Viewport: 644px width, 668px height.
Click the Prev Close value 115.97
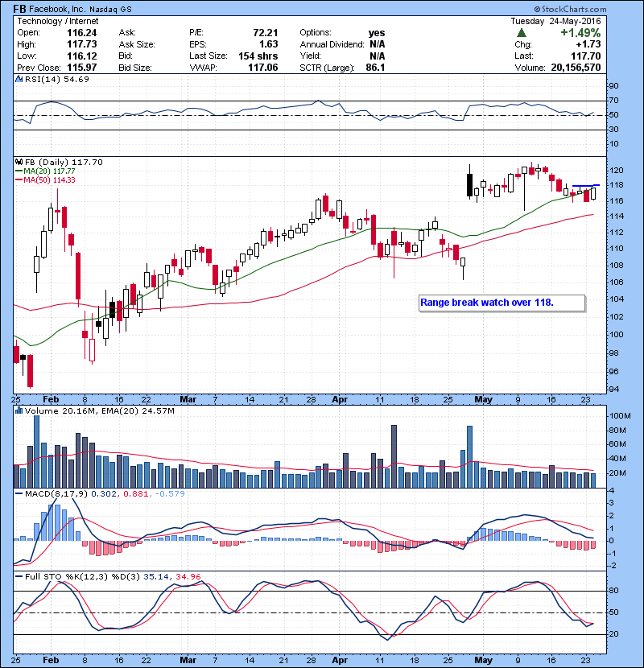pos(82,68)
